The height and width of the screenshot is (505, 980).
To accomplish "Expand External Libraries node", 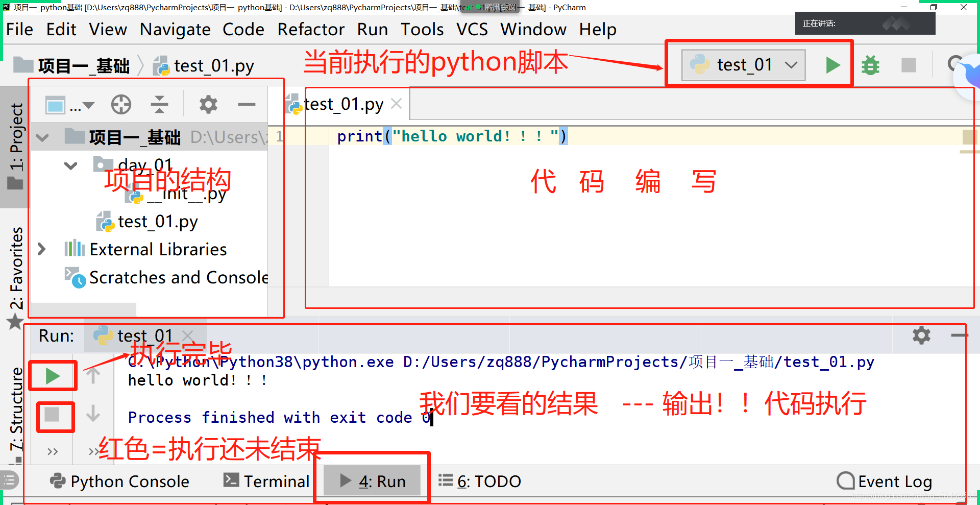I will [x=42, y=249].
